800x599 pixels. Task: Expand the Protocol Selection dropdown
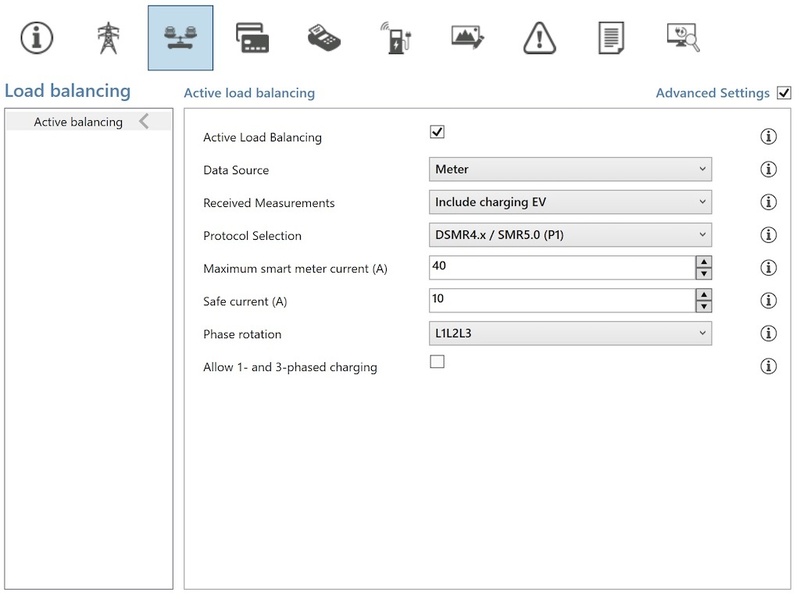(x=570, y=235)
